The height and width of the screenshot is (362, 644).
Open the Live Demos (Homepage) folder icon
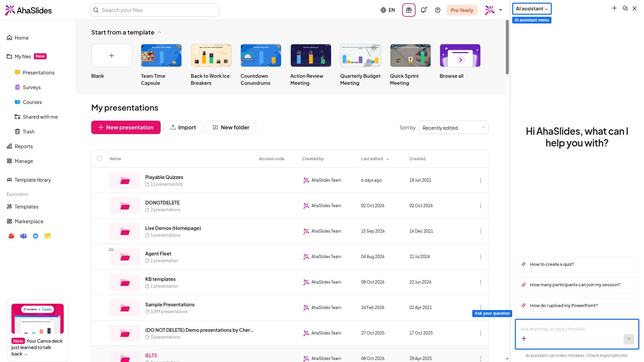coord(125,231)
